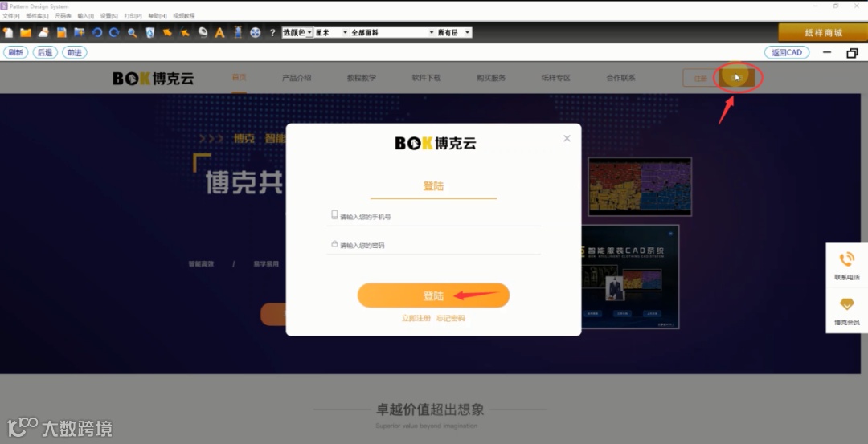This screenshot has height=444, width=868.
Task: Click the orange open folder icon
Action: click(26, 33)
